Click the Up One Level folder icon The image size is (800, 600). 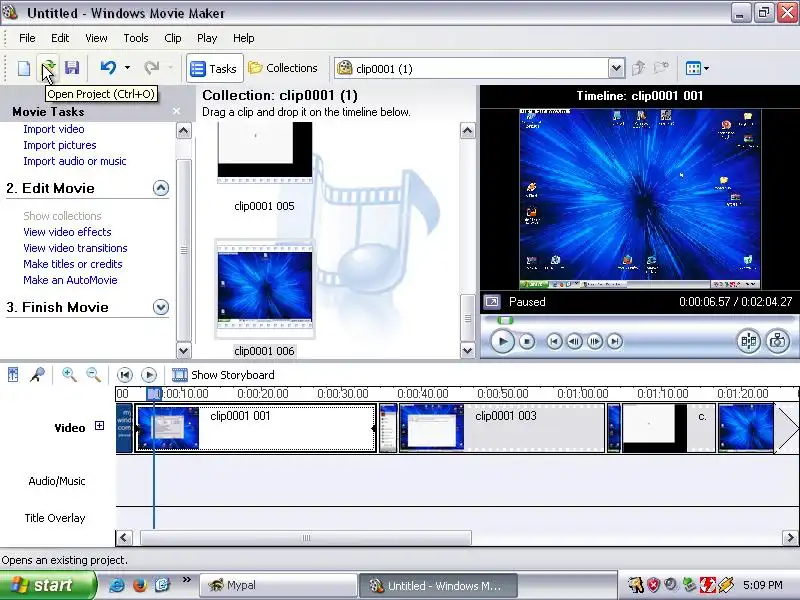click(638, 68)
